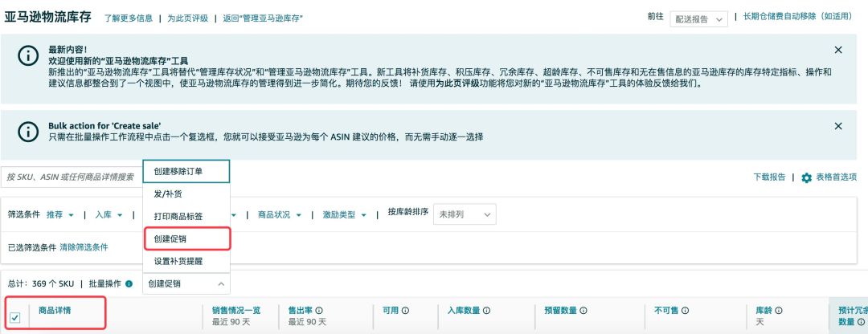The image size is (868, 334).
Task: Close the 最新内容 announcement banner
Action: (x=838, y=50)
